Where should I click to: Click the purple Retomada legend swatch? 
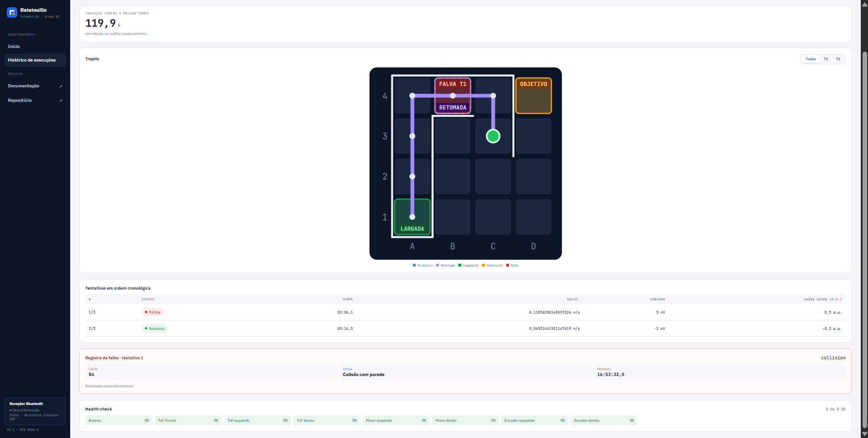[x=437, y=265]
